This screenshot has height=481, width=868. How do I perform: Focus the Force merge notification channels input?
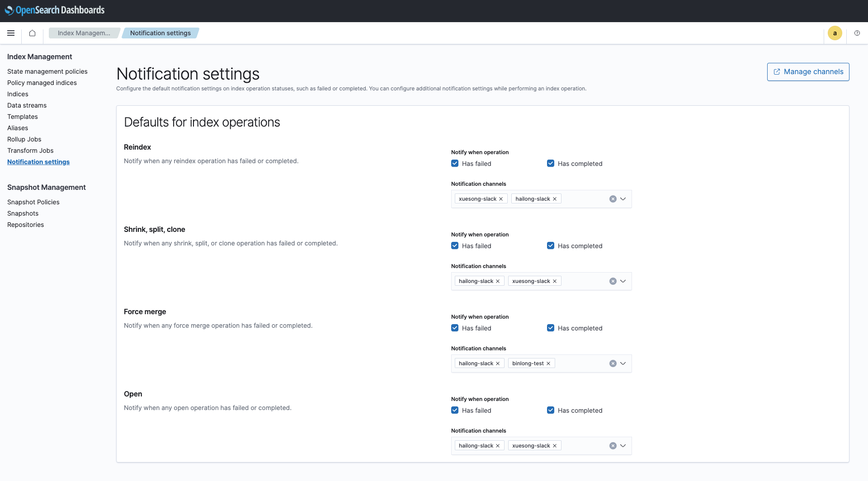pyautogui.click(x=541, y=363)
